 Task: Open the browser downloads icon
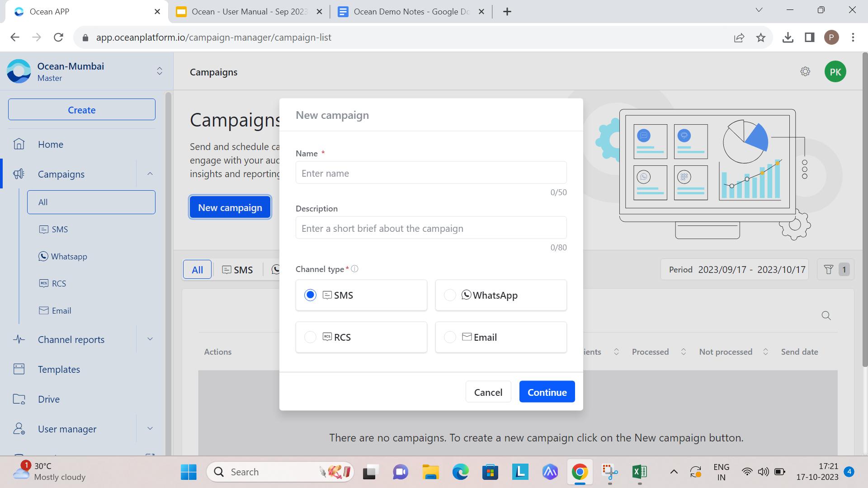pyautogui.click(x=788, y=38)
